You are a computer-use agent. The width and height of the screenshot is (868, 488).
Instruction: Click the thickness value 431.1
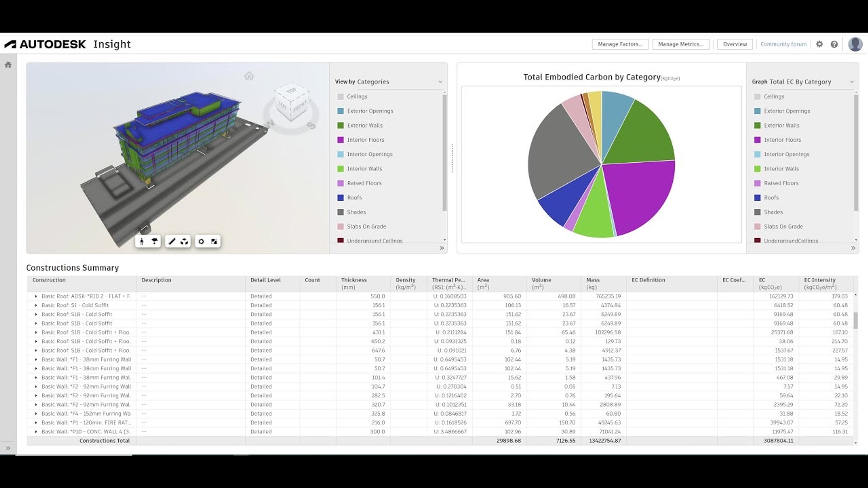click(x=379, y=333)
